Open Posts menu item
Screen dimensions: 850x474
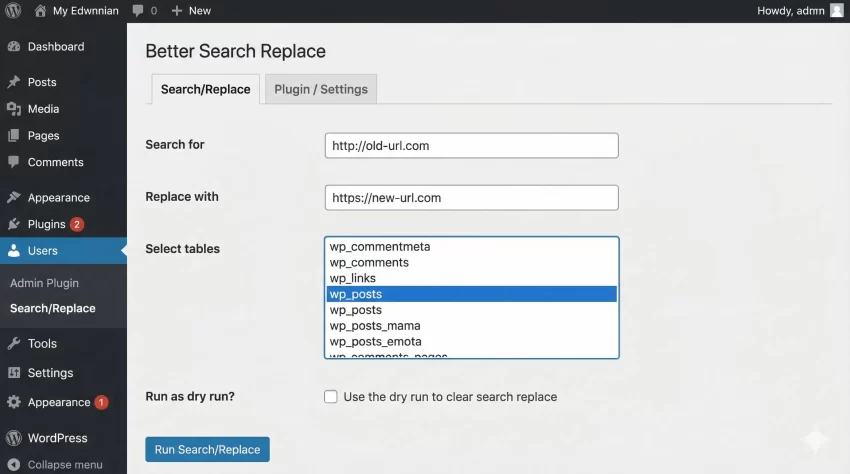[x=42, y=82]
